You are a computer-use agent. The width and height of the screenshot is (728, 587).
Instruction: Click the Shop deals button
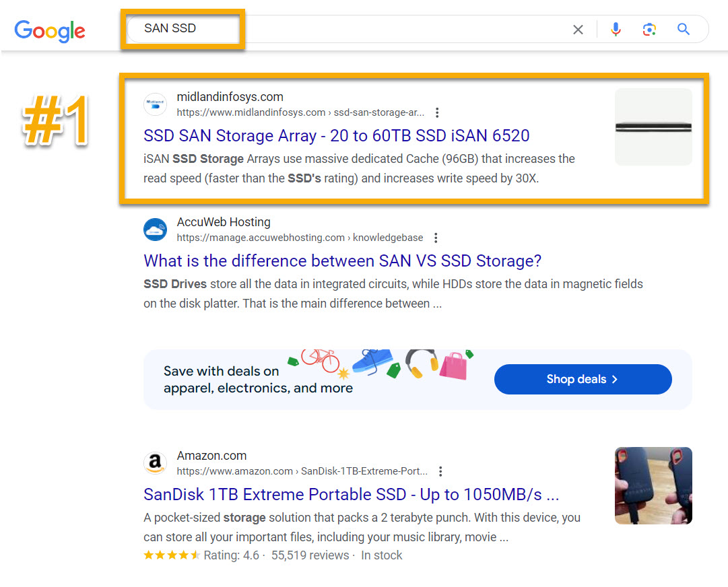[x=583, y=379]
